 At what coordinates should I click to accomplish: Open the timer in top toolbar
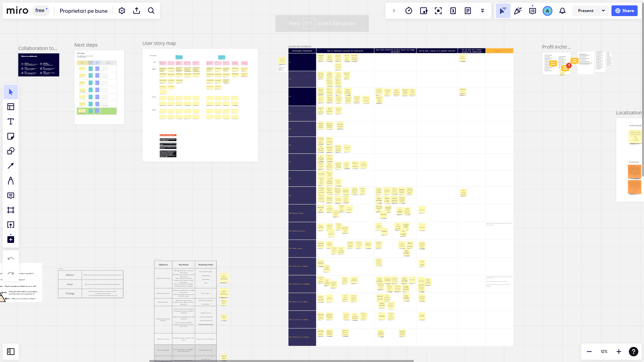[408, 11]
